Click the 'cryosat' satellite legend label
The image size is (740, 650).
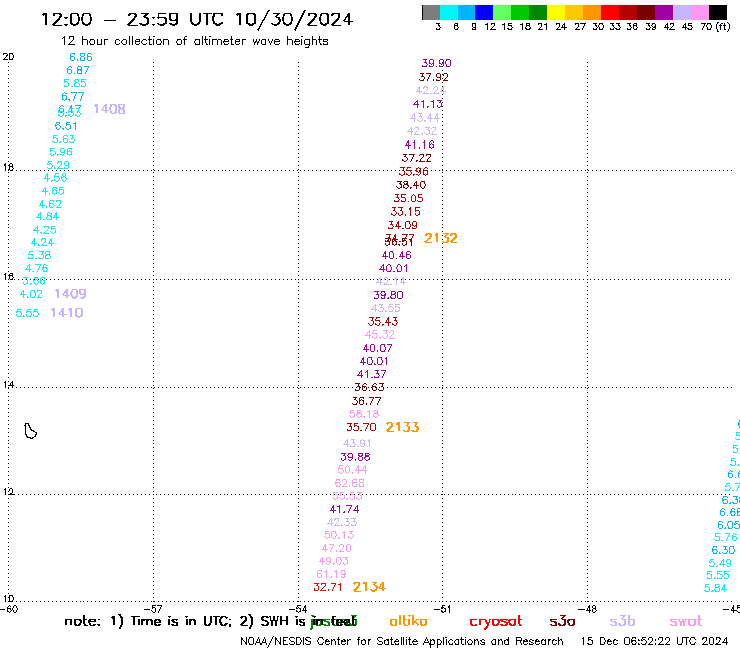[x=496, y=622]
